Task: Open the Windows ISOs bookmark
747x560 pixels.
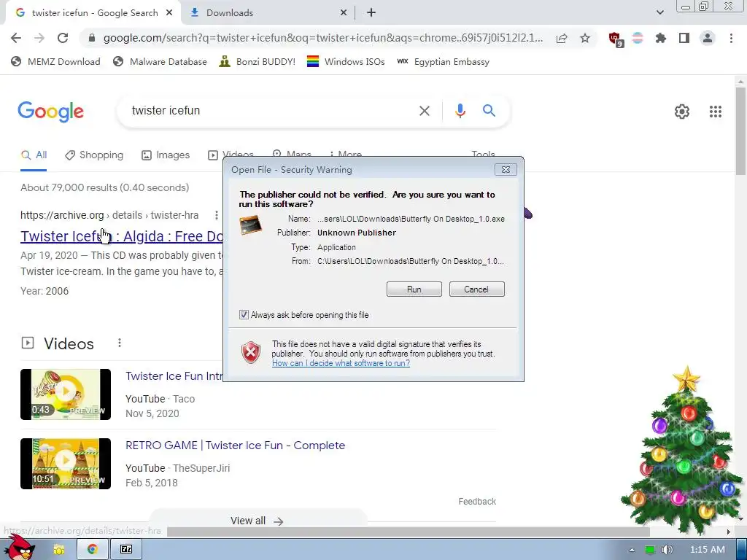Action: [x=345, y=61]
